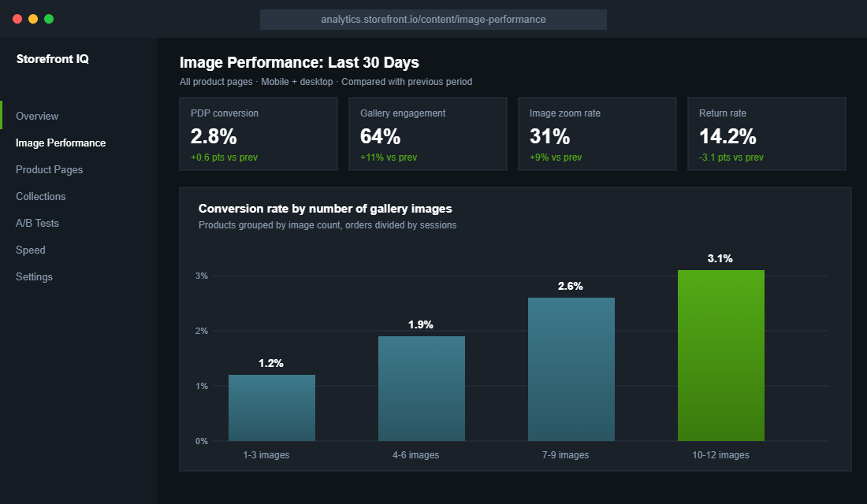Click the 4-6 images bar
867x504 pixels.
(422, 388)
